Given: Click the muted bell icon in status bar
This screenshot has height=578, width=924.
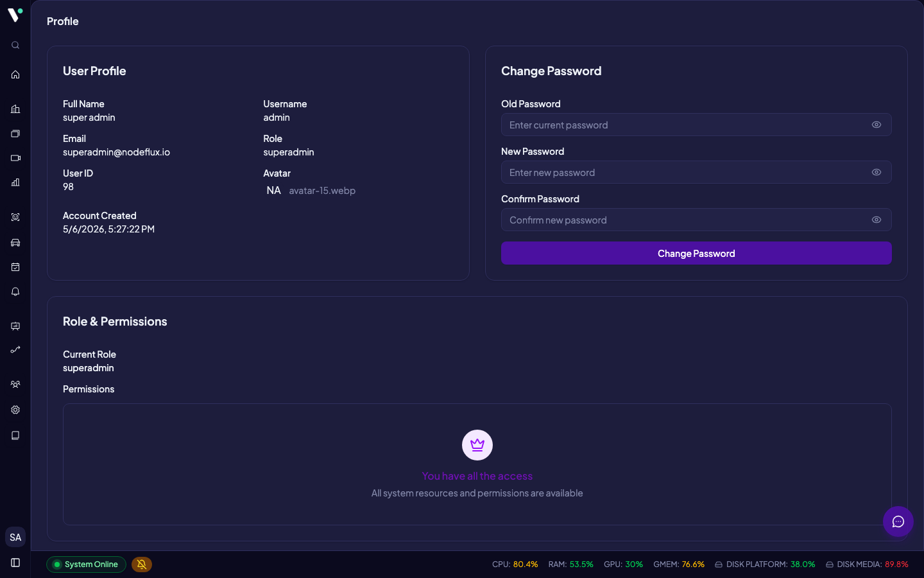Looking at the screenshot, I should pyautogui.click(x=142, y=565).
